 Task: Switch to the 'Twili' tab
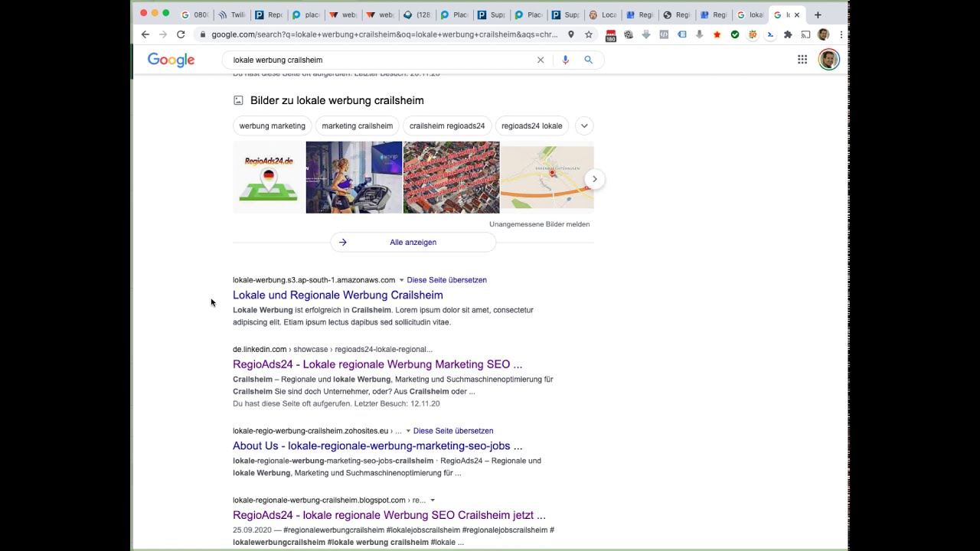coord(231,15)
